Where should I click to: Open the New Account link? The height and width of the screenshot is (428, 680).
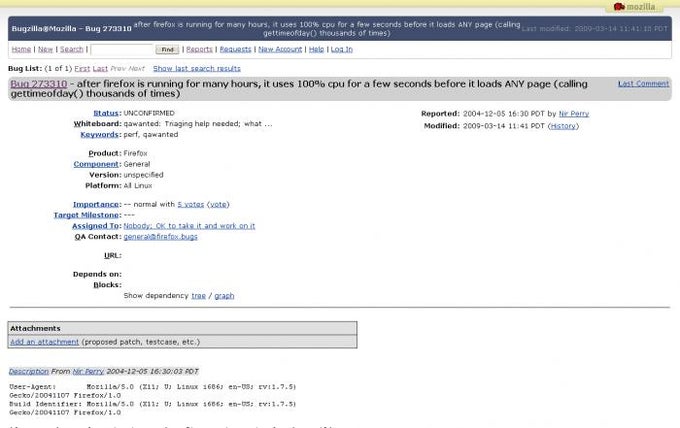(280, 49)
